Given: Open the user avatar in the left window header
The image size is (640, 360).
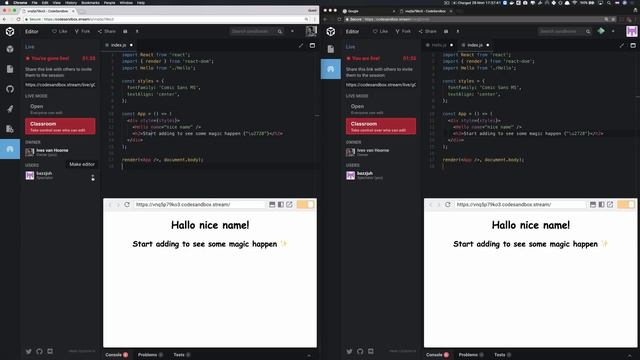Looking at the screenshot, I should pyautogui.click(x=311, y=31).
